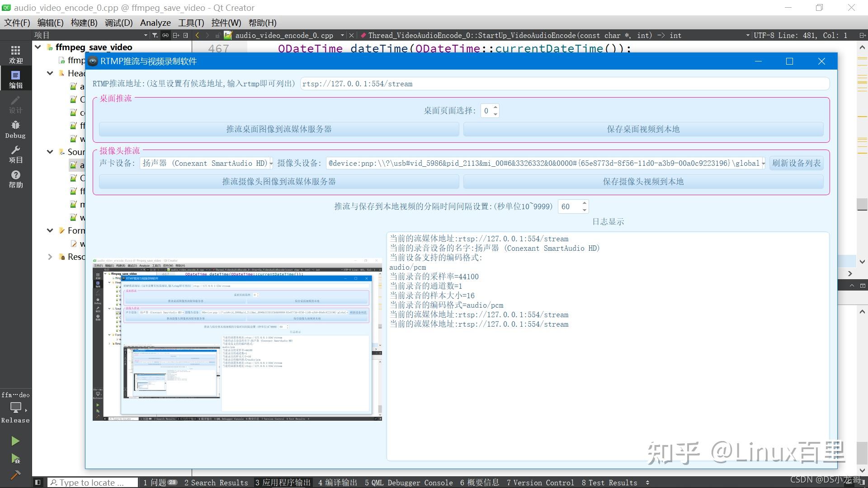Open the Analyze menu
The image size is (868, 488).
coord(155,23)
